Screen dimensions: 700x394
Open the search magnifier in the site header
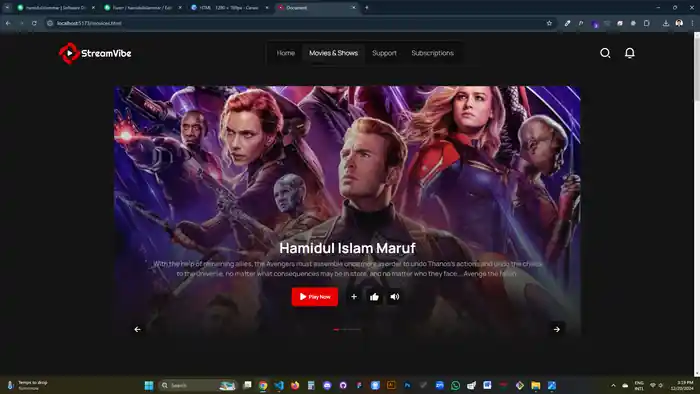(605, 53)
